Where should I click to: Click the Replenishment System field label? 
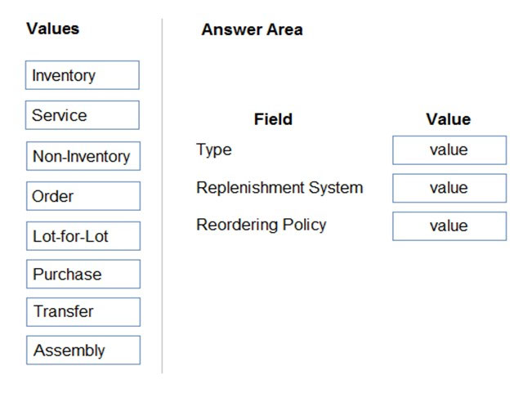pyautogui.click(x=279, y=188)
